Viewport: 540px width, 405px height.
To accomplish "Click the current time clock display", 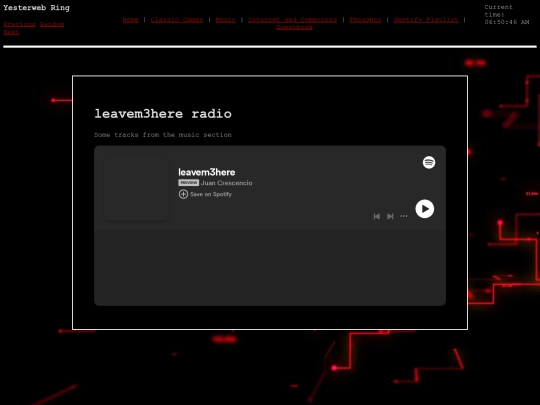I will [507, 14].
